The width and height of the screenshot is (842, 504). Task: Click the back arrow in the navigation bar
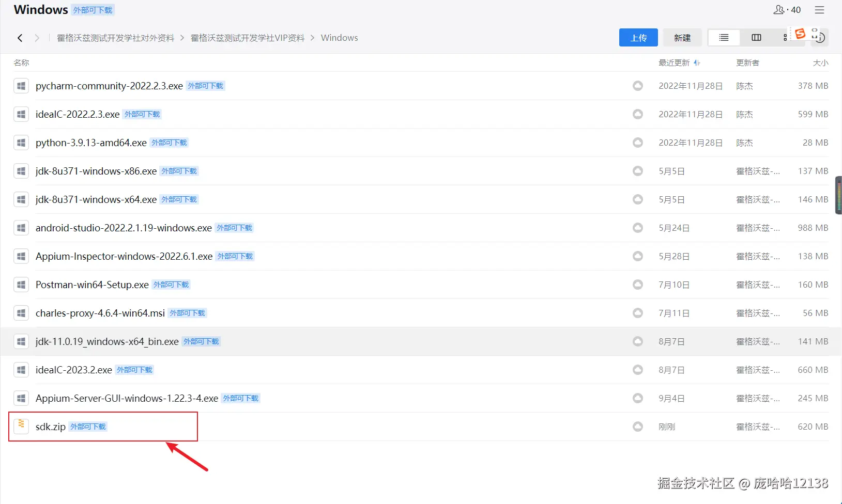click(20, 37)
